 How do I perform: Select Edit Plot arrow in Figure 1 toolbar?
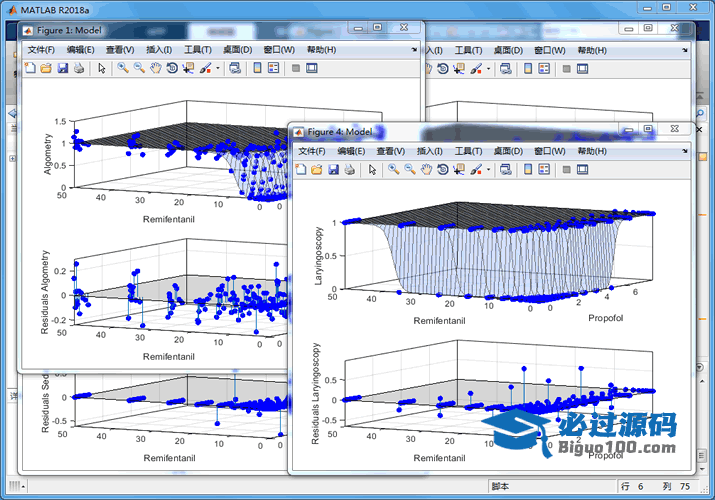pyautogui.click(x=101, y=68)
